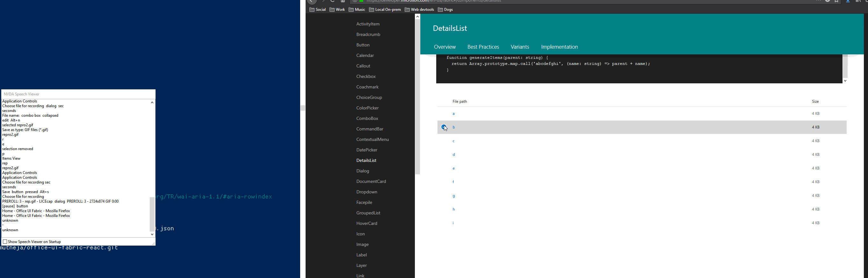Open Image in the component sidebar

362,244
